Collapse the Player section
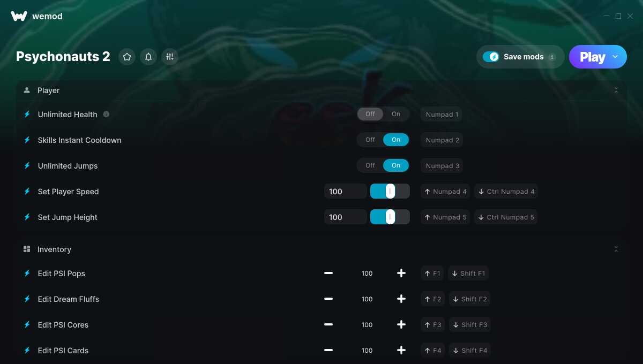Screen dimensions: 643x364 click(x=616, y=90)
